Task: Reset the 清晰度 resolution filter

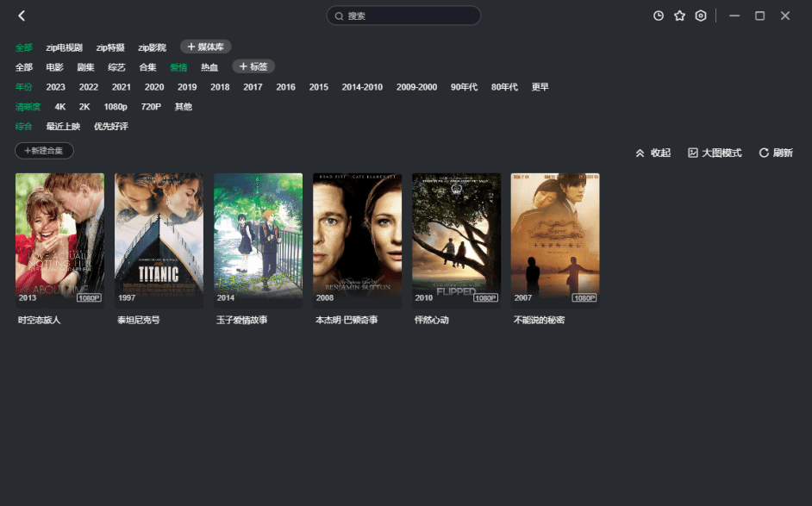Action: click(28, 107)
